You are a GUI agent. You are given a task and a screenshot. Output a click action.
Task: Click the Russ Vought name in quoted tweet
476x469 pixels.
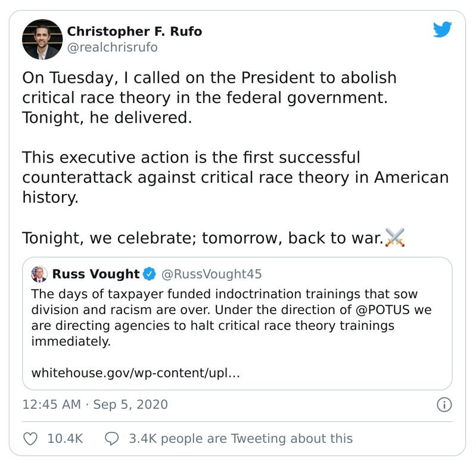pos(96,274)
